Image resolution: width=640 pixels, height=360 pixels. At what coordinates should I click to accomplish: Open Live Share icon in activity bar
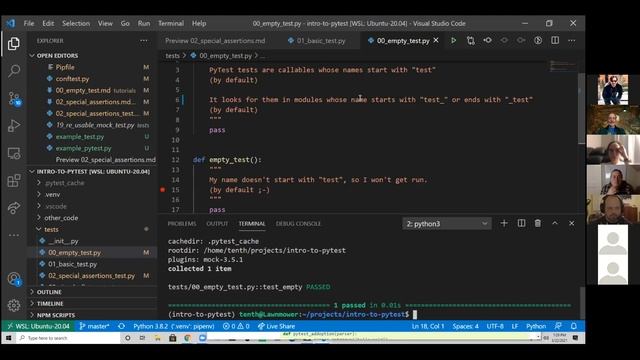pyautogui.click(x=14, y=208)
